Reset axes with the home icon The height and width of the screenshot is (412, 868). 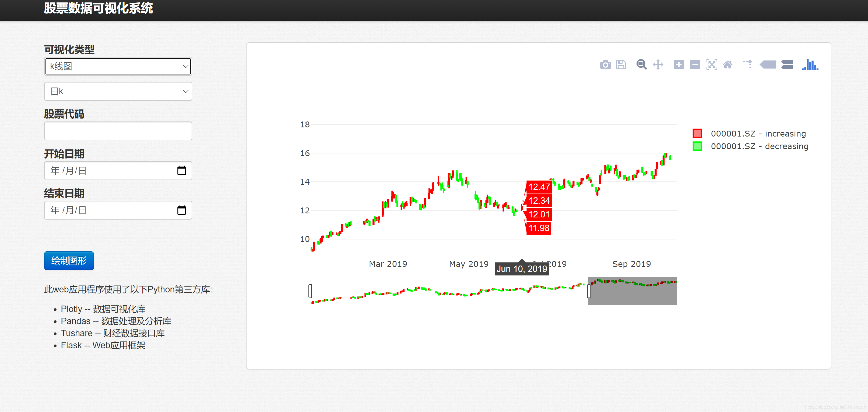[728, 65]
